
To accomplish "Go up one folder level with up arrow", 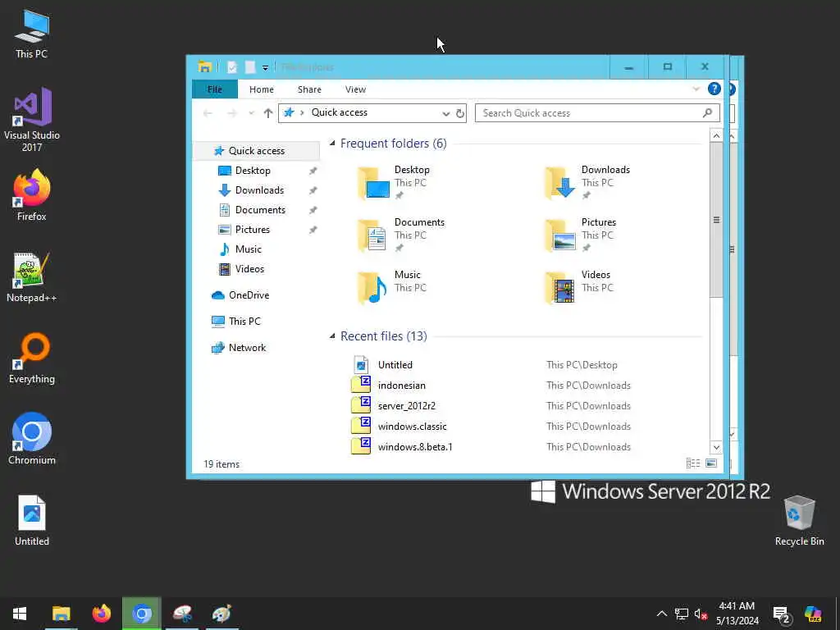I will click(268, 113).
